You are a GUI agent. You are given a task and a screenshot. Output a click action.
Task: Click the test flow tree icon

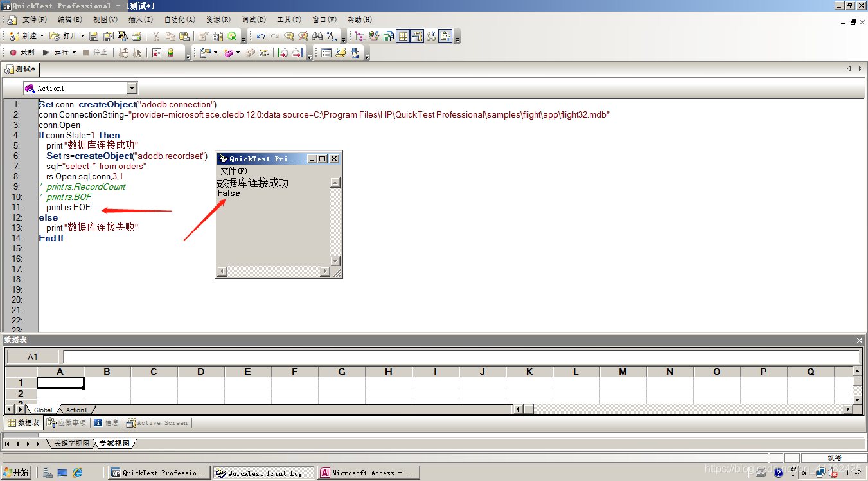360,36
